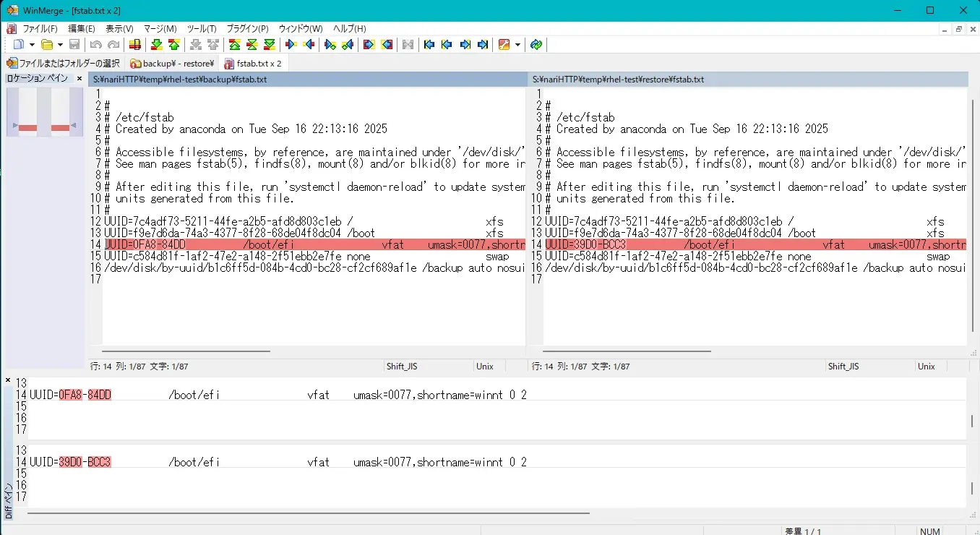Viewport: 980px width, 535px height.
Task: Open the マージ(M) menu
Action: point(156,29)
